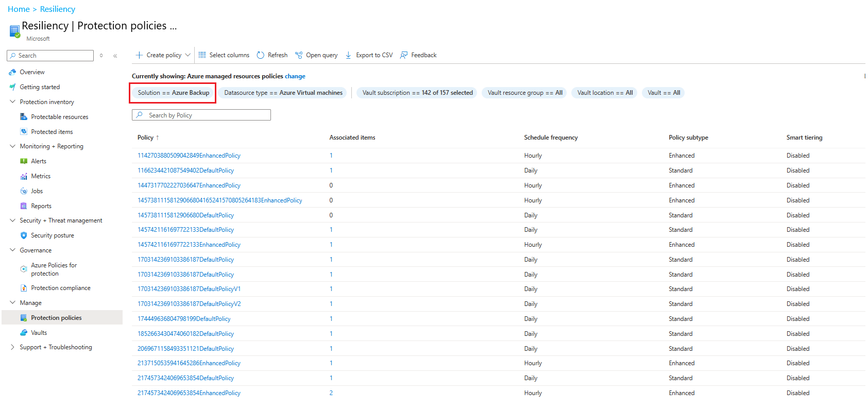Click the Protectable resources icon
Image resolution: width=868 pixels, height=409 pixels.
pos(24,117)
